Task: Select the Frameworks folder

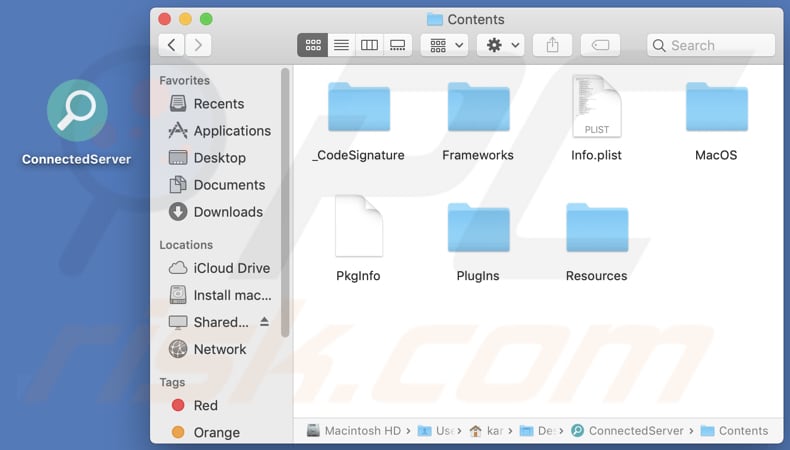Action: 478,107
